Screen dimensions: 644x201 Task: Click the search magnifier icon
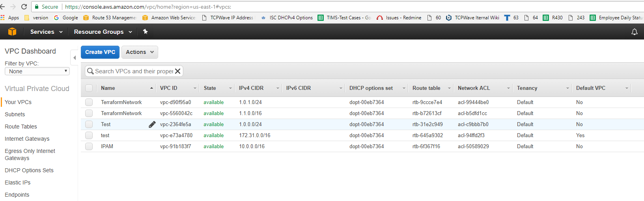click(90, 71)
